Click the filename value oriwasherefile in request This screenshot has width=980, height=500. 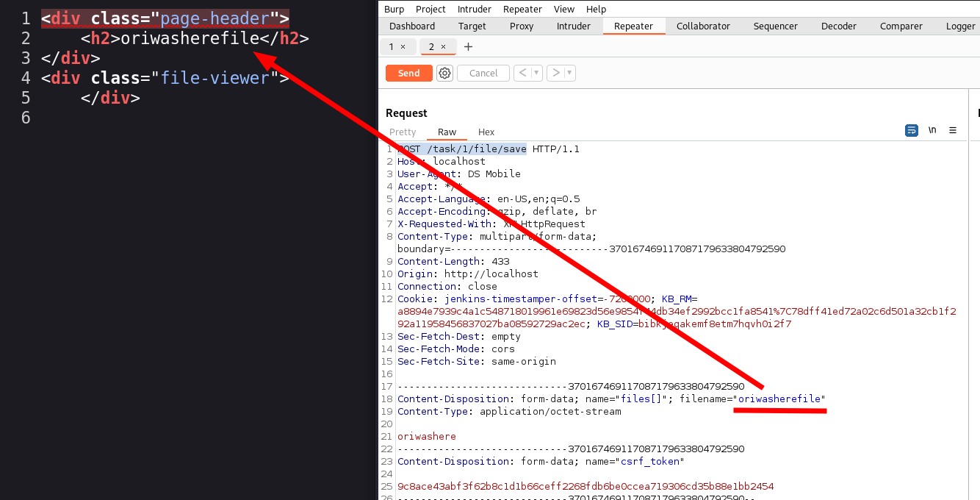[x=779, y=399]
